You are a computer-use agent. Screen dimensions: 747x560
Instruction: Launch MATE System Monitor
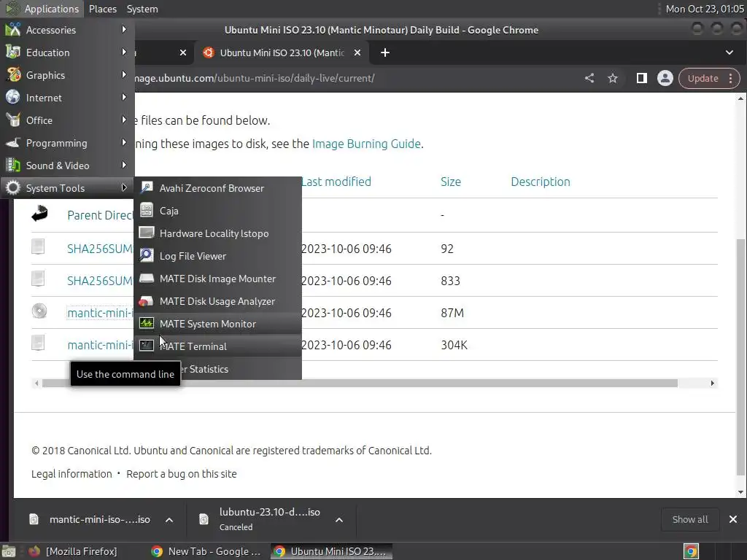tap(217, 324)
